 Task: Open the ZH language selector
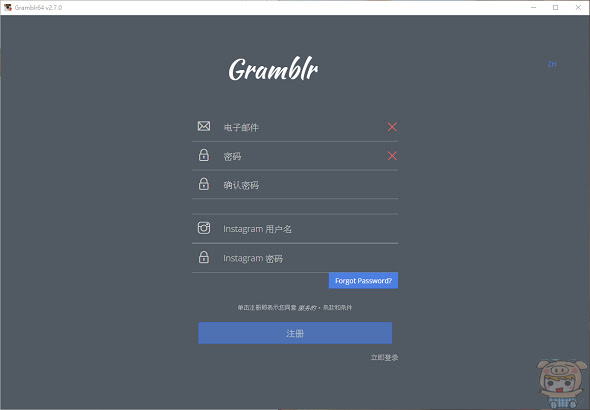552,64
